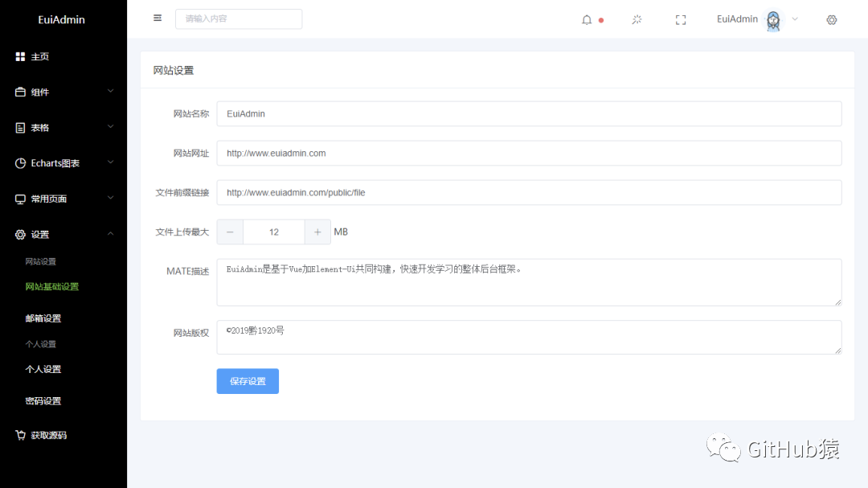This screenshot has height=488, width=868.
Task: Focus the 网站网址 input field
Action: [x=529, y=154]
